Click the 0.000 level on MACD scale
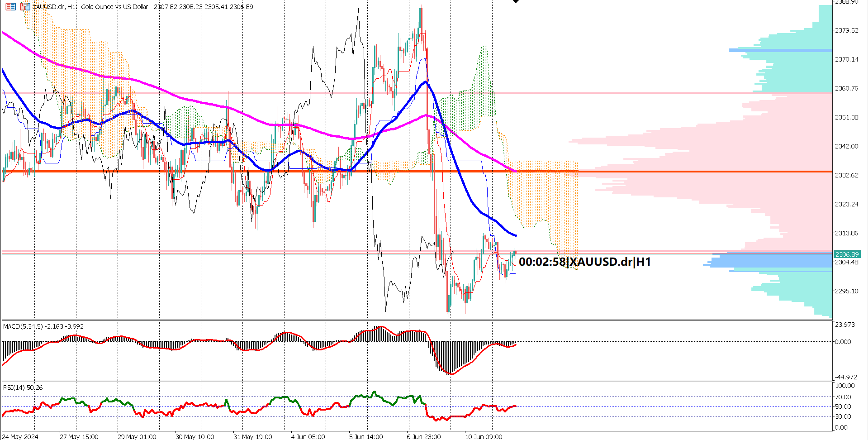Image resolution: width=868 pixels, height=440 pixels. [x=843, y=342]
